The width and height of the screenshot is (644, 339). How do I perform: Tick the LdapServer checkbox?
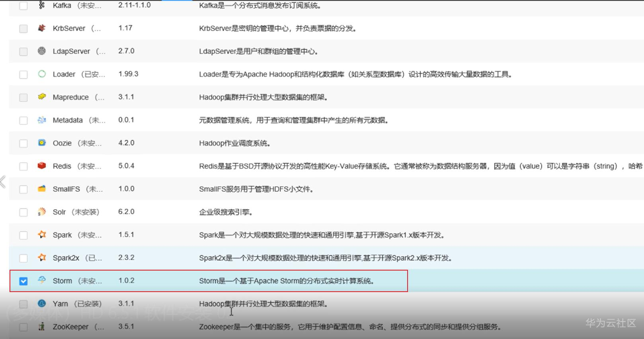23,52
